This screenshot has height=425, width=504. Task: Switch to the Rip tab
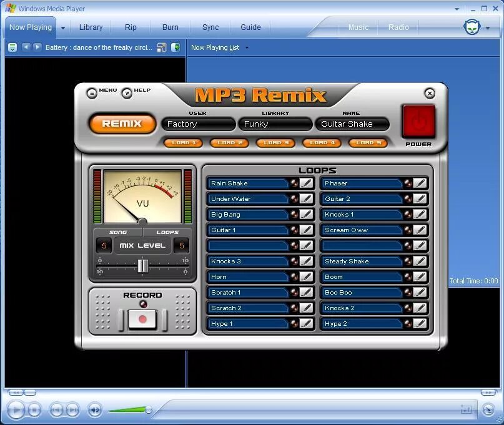(x=131, y=27)
